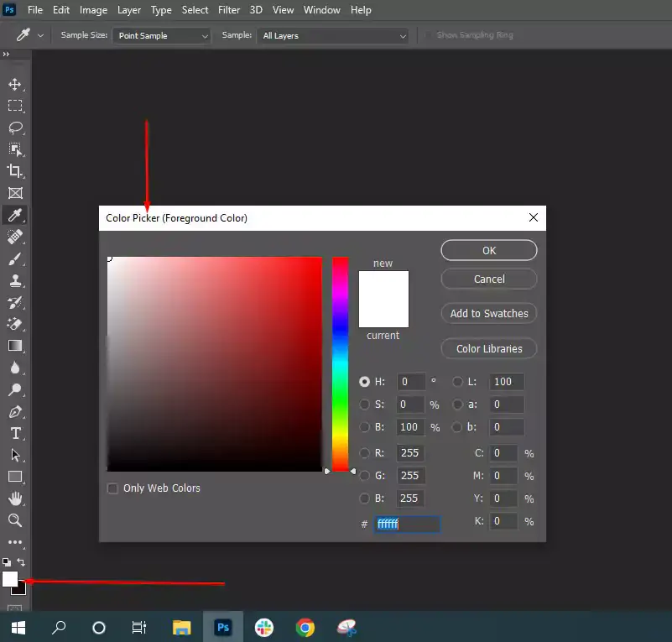This screenshot has width=672, height=642.
Task: Select the Object Selection tool
Action: point(15,149)
